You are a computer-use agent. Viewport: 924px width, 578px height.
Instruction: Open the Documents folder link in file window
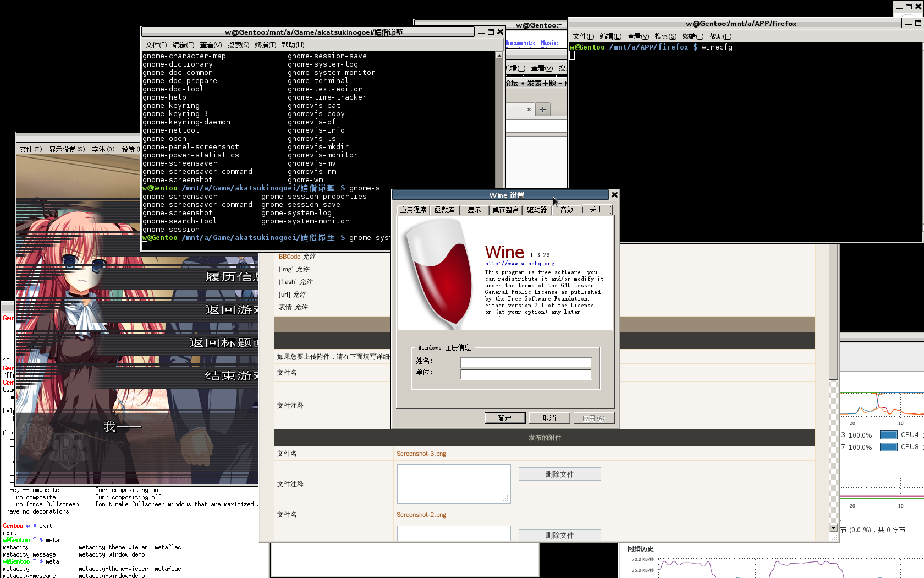click(520, 43)
